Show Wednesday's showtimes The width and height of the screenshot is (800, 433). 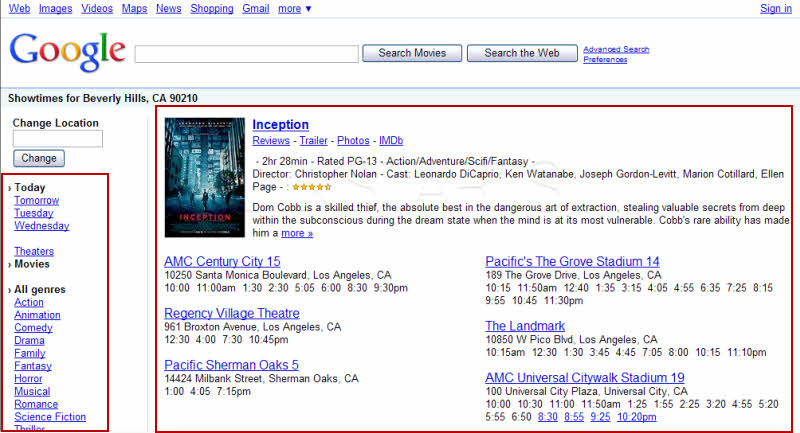[42, 226]
